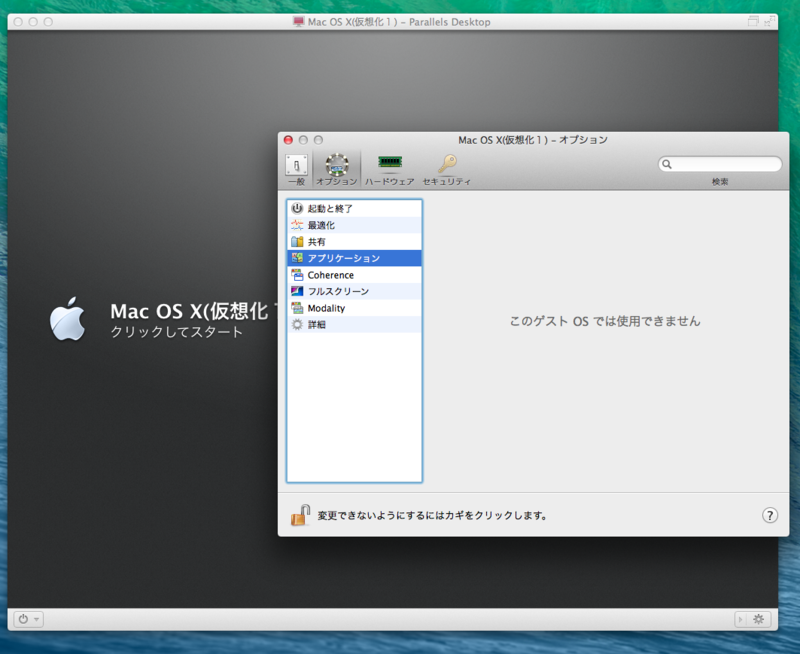Click the search field in options window
Image resolution: width=800 pixels, height=654 pixels.
(720, 164)
